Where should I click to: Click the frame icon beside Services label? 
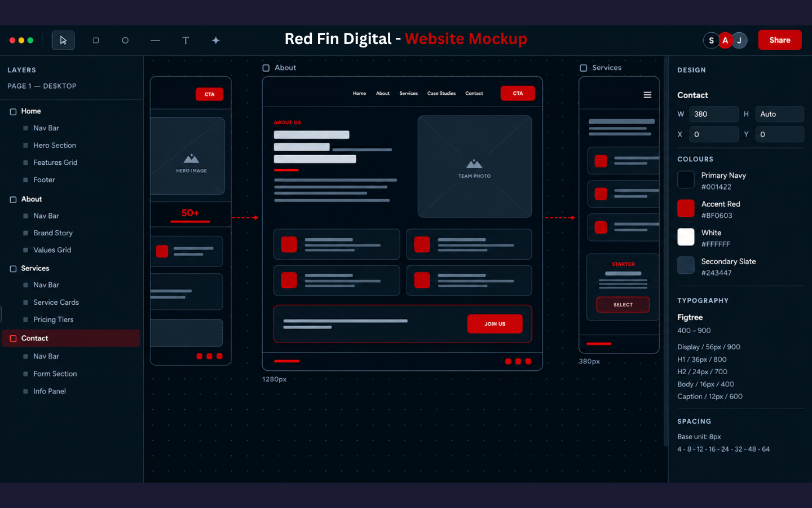tap(584, 68)
